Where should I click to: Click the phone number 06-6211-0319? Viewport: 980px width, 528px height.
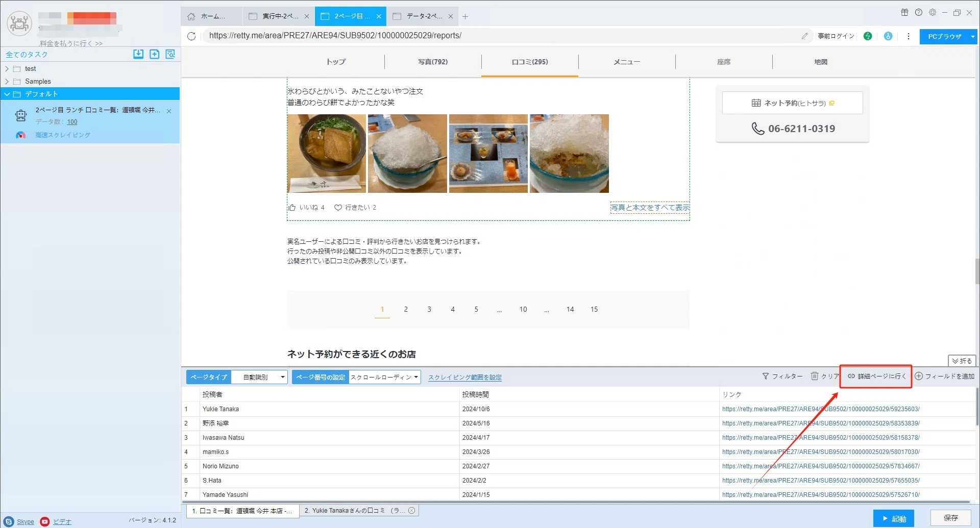click(x=801, y=129)
